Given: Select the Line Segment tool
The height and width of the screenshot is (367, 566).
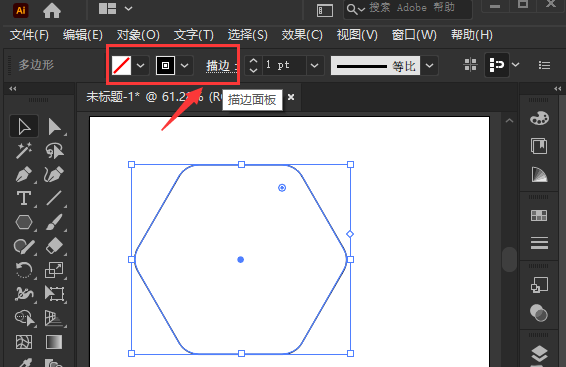Looking at the screenshot, I should pyautogui.click(x=54, y=198).
